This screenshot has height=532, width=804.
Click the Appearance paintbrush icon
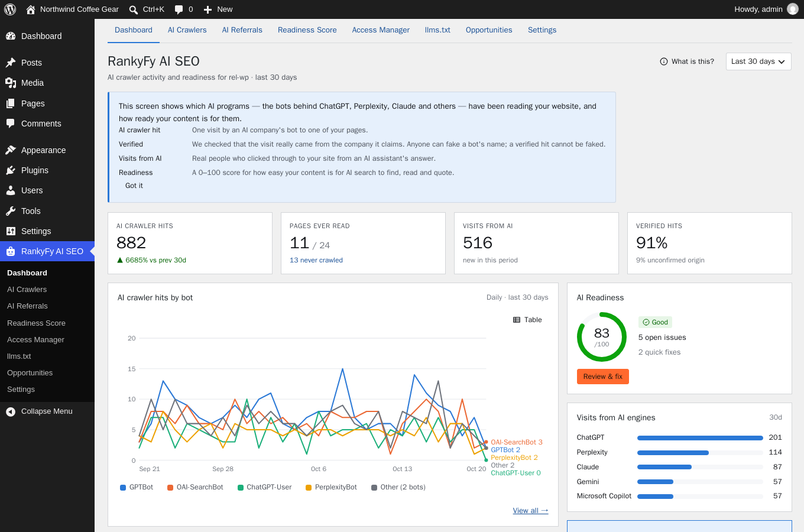(11, 150)
